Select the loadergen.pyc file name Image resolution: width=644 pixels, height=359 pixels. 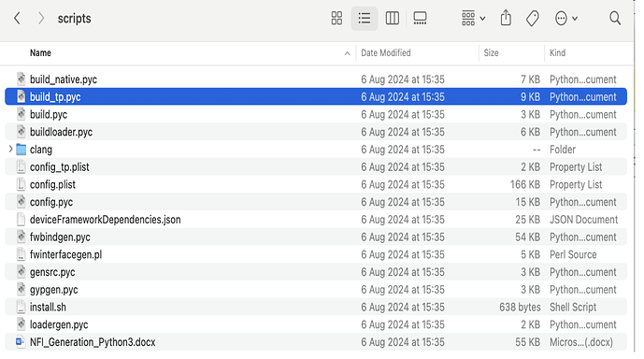[x=59, y=325]
